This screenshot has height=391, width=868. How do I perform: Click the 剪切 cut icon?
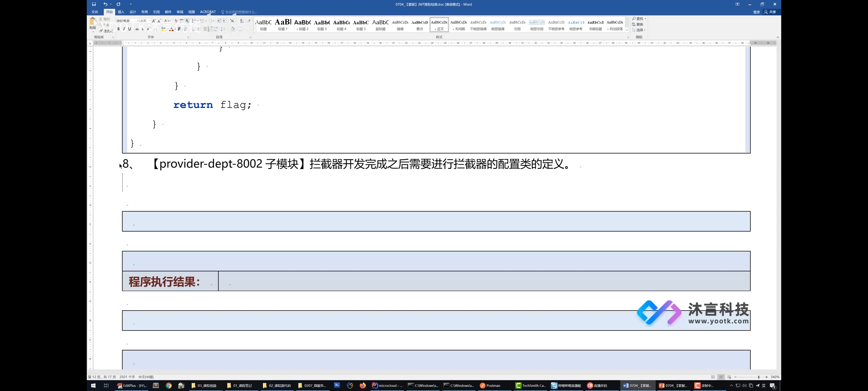tap(105, 19)
